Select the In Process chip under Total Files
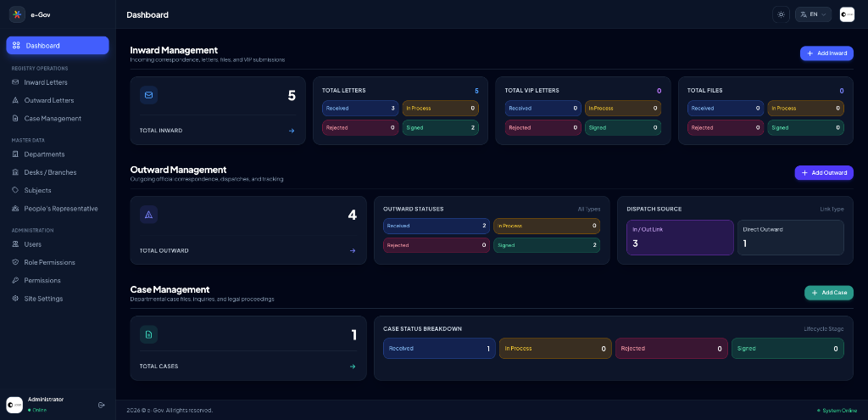 [x=806, y=109]
